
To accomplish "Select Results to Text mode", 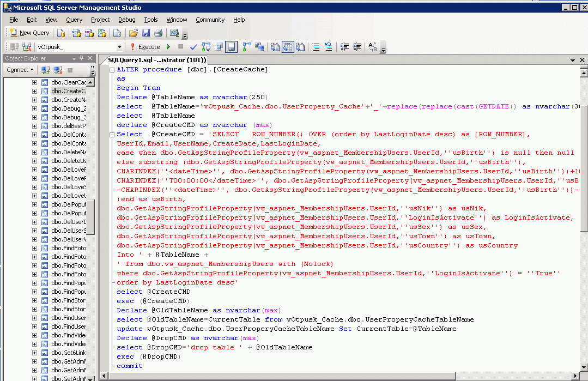I will (x=275, y=47).
